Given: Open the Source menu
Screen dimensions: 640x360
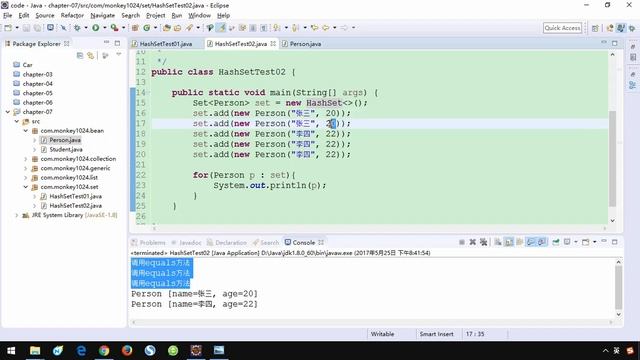Looking at the screenshot, I should coord(44,16).
